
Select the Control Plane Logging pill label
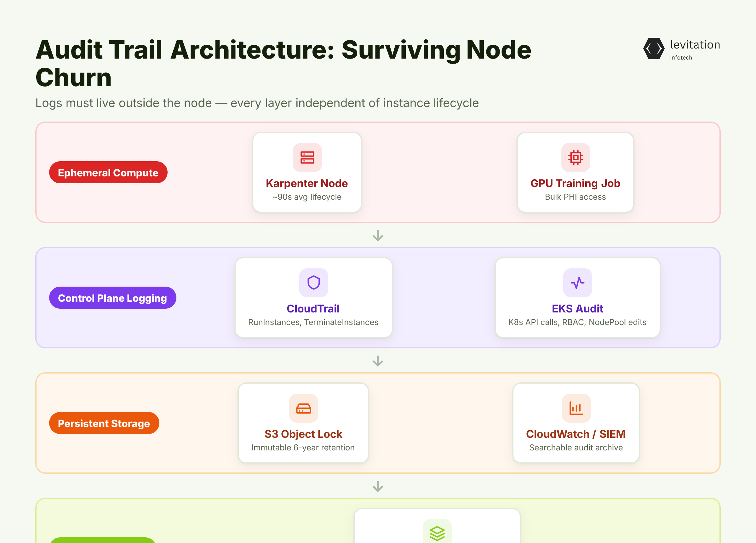click(x=113, y=298)
